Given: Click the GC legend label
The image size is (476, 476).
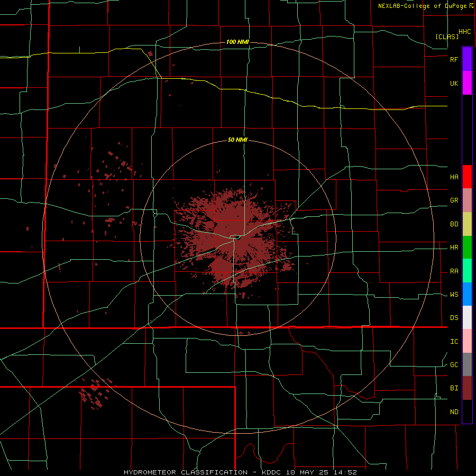Looking at the screenshot, I should [454, 365].
